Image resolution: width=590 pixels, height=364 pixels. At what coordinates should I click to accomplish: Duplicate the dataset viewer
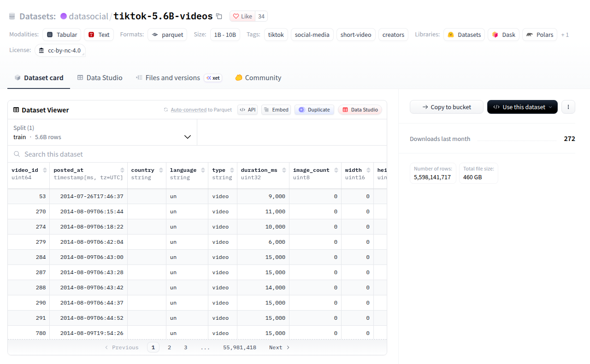coord(314,110)
